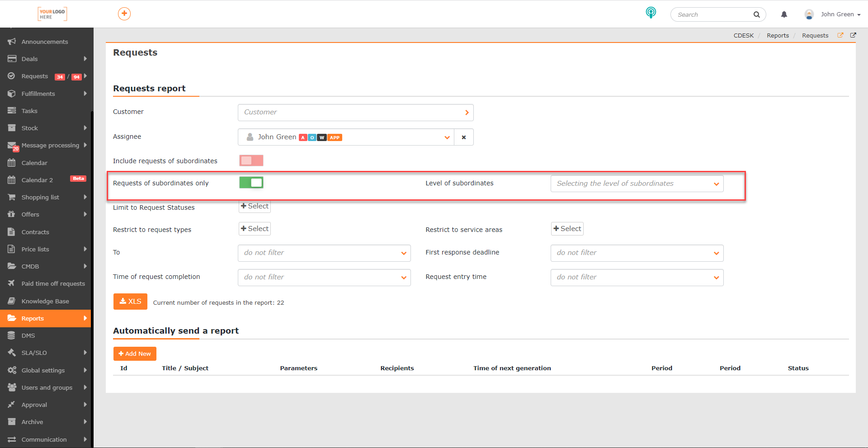Click the search magnifier icon

pos(756,14)
